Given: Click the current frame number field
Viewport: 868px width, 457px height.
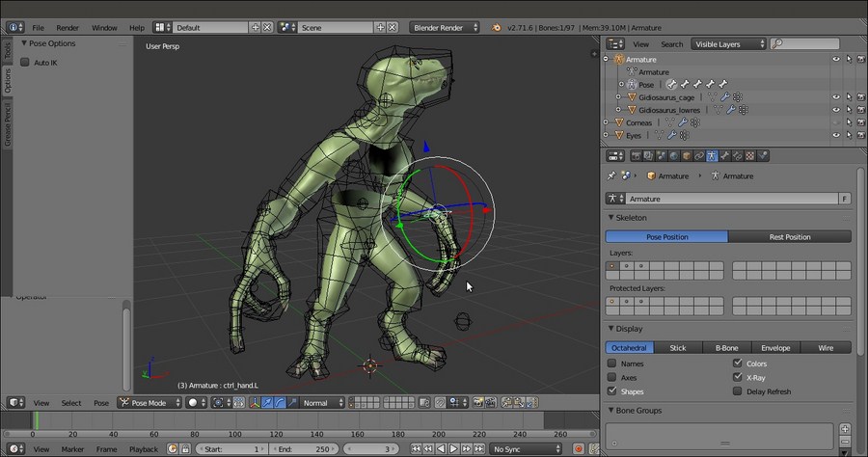Looking at the screenshot, I should point(369,449).
